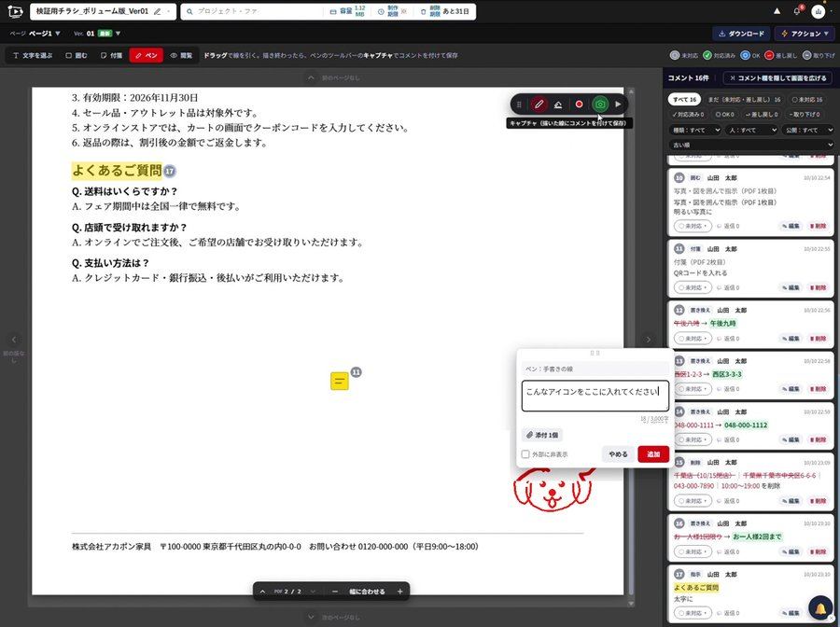The width and height of the screenshot is (840, 627).
Task: Select the 文字を選ぶ text tool
Action: click(33, 55)
